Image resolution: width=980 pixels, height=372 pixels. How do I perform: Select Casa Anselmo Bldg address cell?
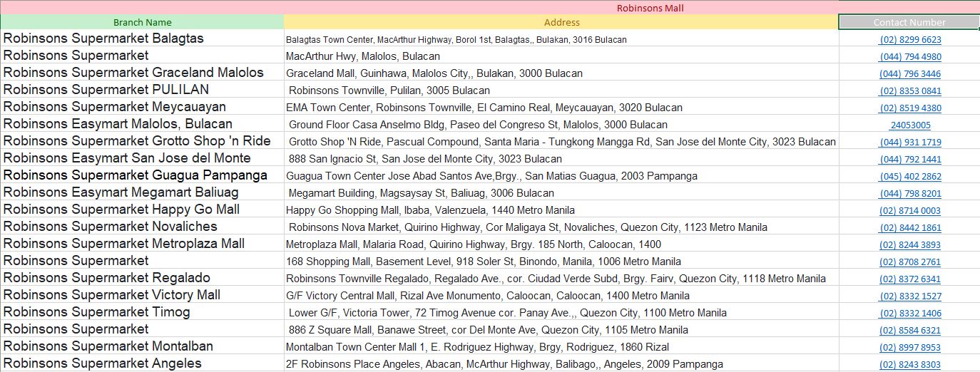[x=561, y=124]
